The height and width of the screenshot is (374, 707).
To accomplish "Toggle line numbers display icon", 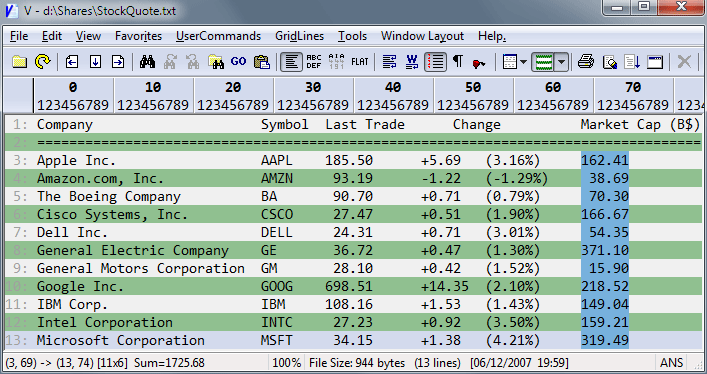I will tap(435, 62).
